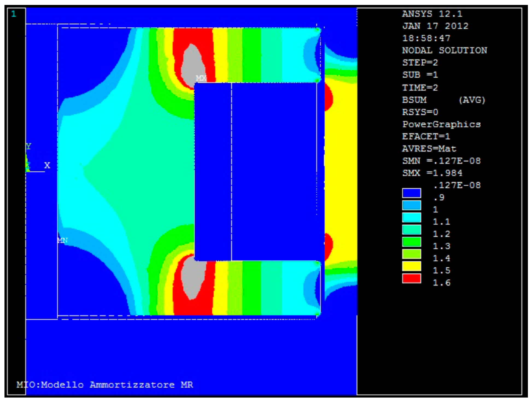Click the Y axis label of the triad
532x403 pixels.
pos(29,146)
